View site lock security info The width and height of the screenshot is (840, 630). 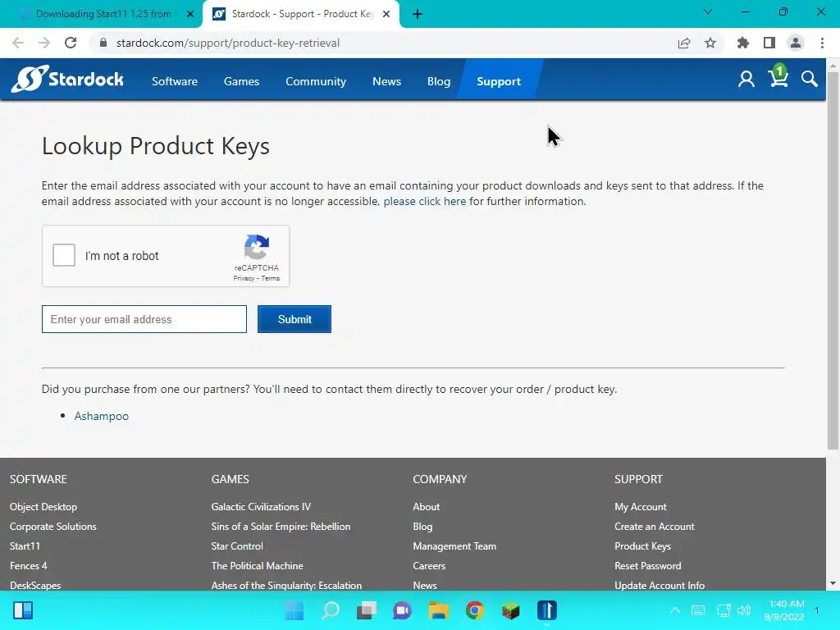pyautogui.click(x=103, y=43)
